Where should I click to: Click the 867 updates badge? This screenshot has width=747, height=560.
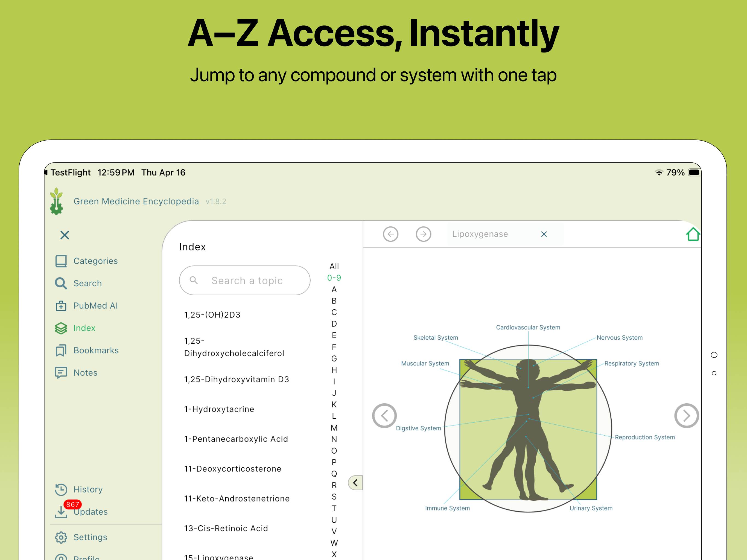(72, 504)
